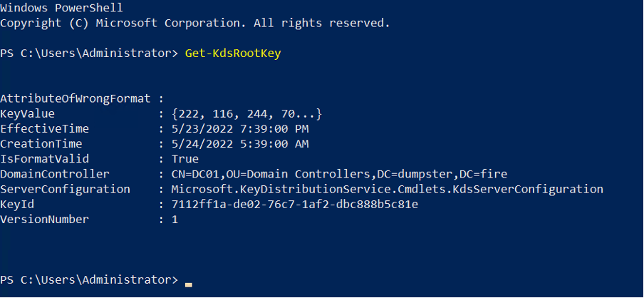Click the VersionNumber value 1
The image size is (644, 298).
pyautogui.click(x=175, y=220)
